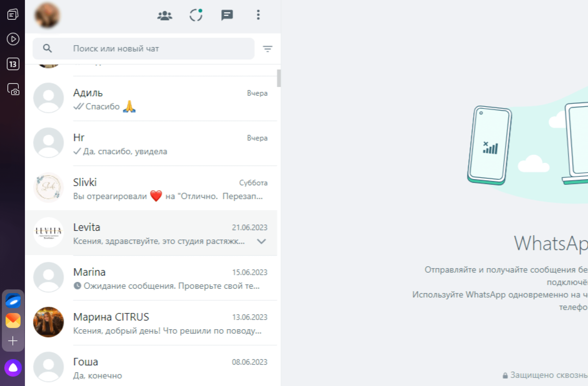Open the calendar icon showing 13
This screenshot has height=386, width=588.
coord(13,64)
